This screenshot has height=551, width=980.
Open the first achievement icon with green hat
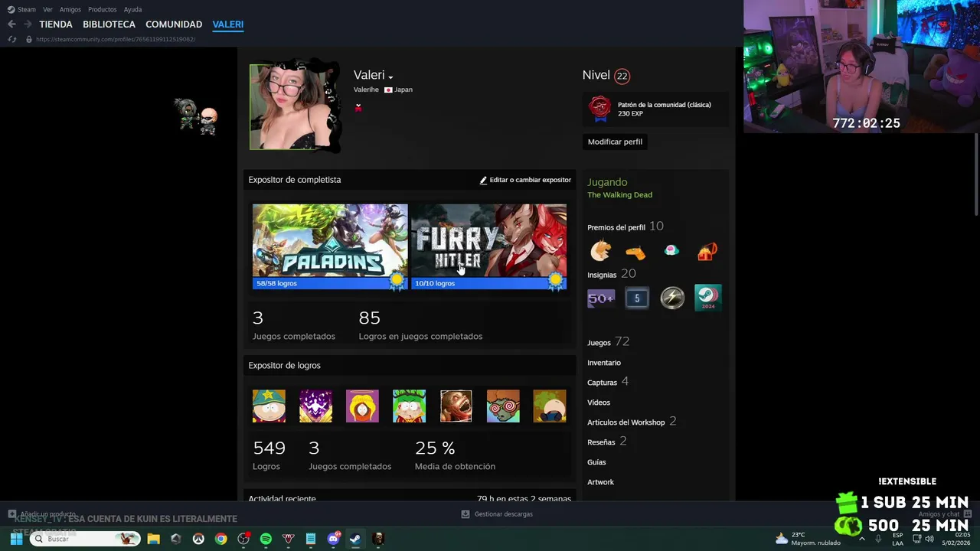(269, 406)
